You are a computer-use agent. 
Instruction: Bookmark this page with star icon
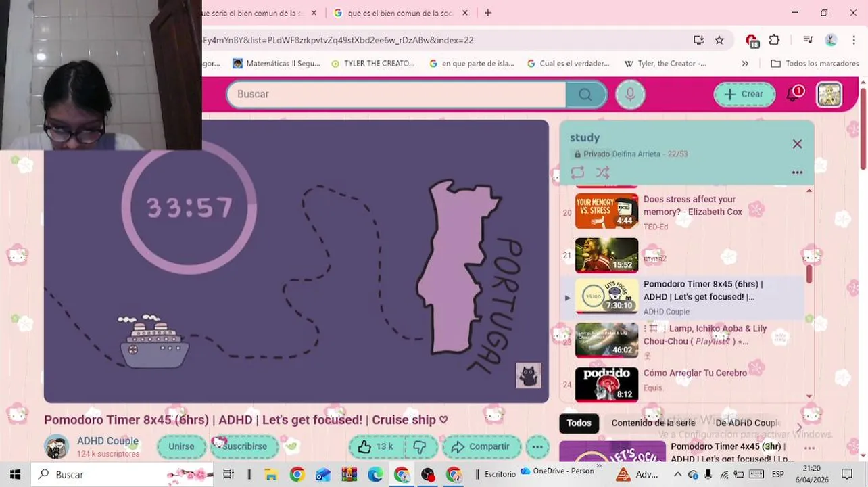tap(719, 40)
